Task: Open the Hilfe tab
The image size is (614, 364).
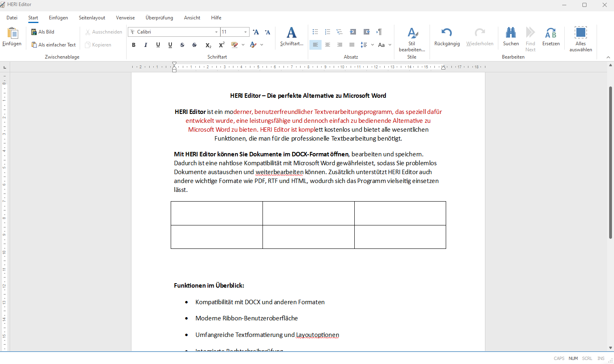Action: (216, 18)
